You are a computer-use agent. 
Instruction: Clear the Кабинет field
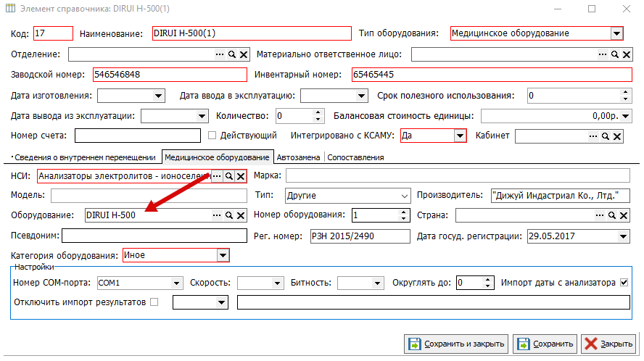pyautogui.click(x=617, y=136)
